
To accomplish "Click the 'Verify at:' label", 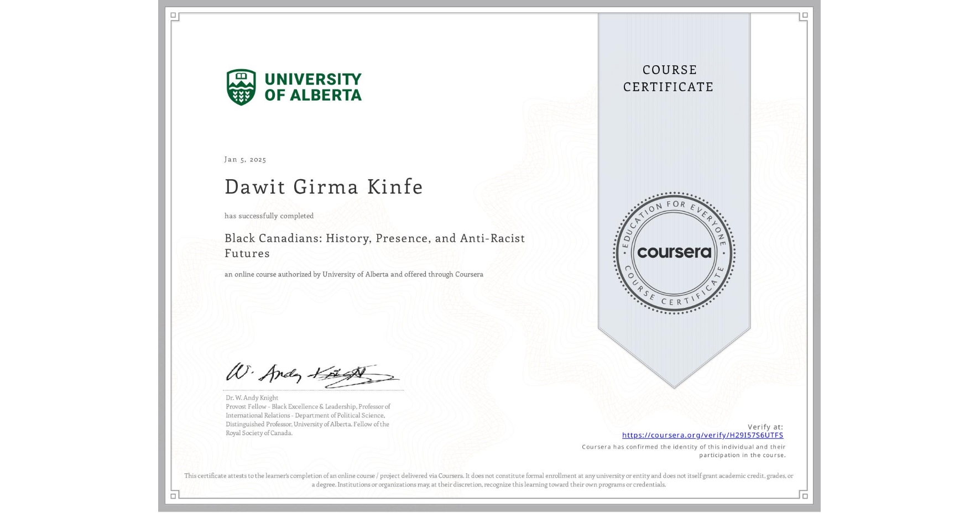I will click(x=765, y=427).
